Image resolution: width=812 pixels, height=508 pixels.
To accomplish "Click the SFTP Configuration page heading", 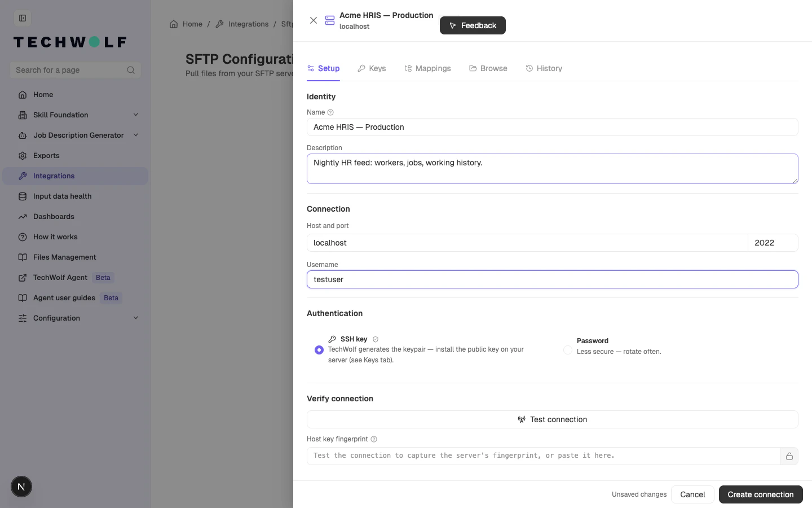I will point(240,59).
